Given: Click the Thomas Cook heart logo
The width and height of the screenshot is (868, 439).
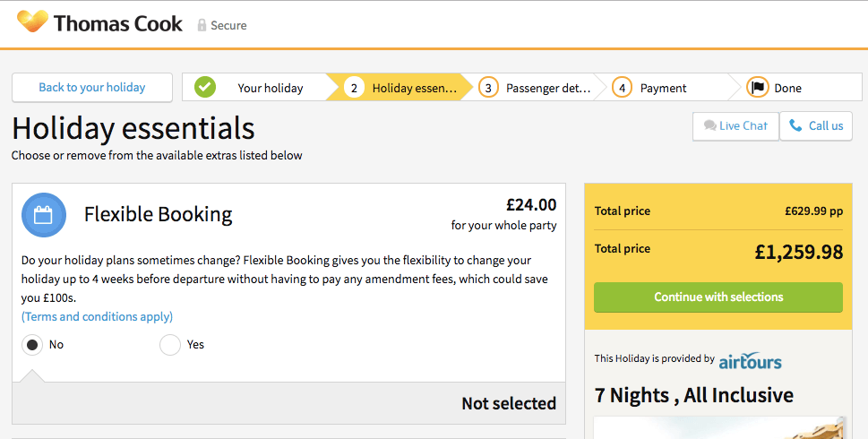Looking at the screenshot, I should (32, 22).
